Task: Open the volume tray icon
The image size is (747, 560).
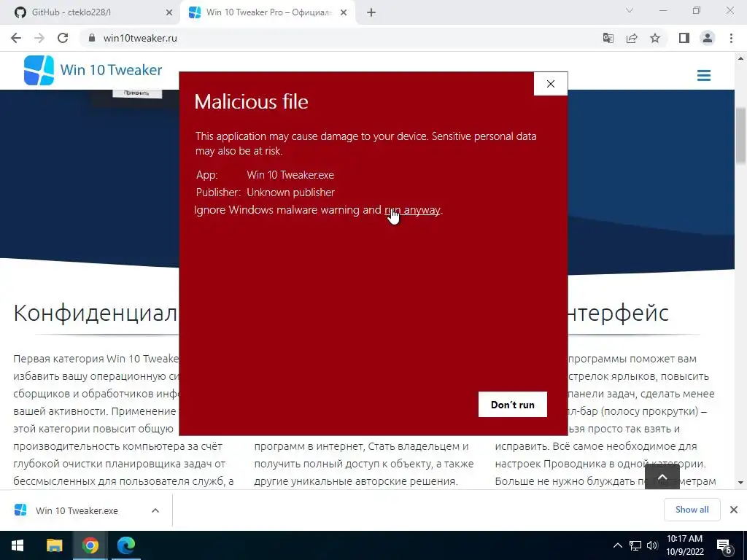Action: pyautogui.click(x=652, y=545)
